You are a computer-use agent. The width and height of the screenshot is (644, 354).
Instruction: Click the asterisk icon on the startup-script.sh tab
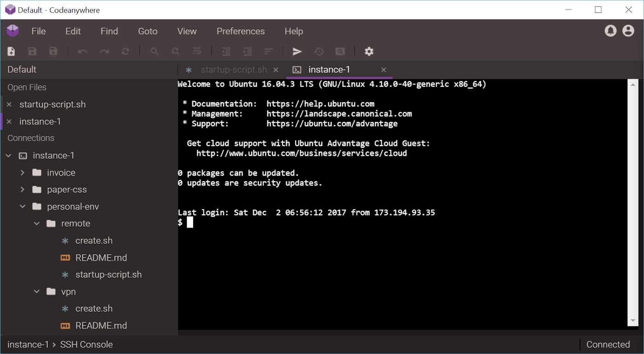(189, 70)
